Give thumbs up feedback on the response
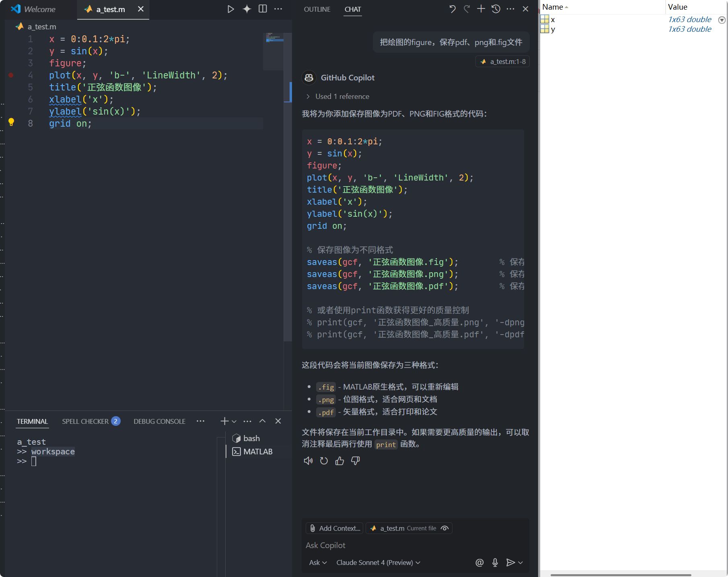 point(339,461)
